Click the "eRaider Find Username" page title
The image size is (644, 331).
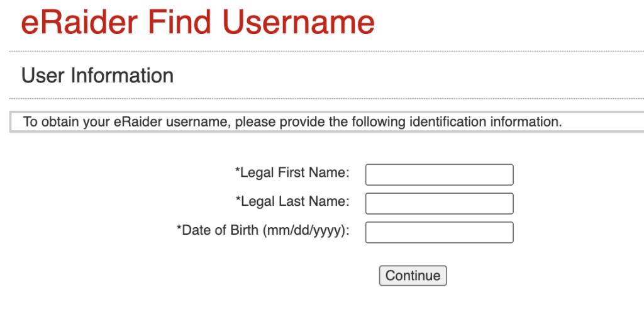pyautogui.click(x=197, y=23)
